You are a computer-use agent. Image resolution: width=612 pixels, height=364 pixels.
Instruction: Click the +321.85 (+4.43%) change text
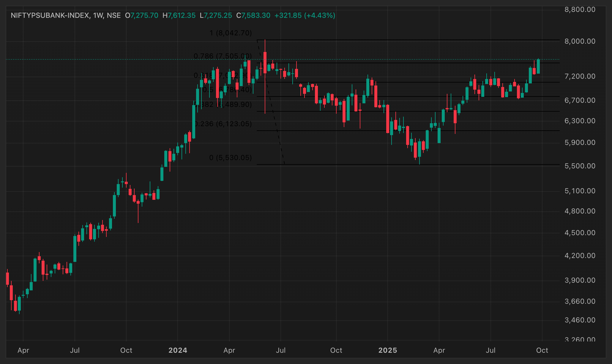pyautogui.click(x=305, y=15)
